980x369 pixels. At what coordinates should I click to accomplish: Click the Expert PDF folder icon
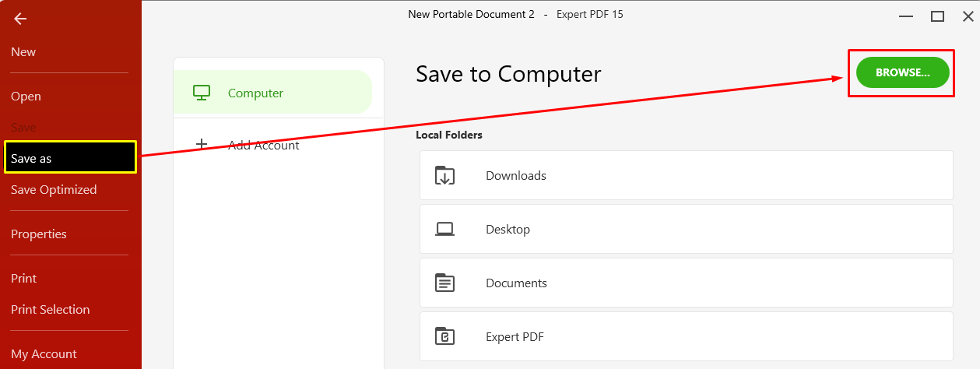[x=444, y=336]
